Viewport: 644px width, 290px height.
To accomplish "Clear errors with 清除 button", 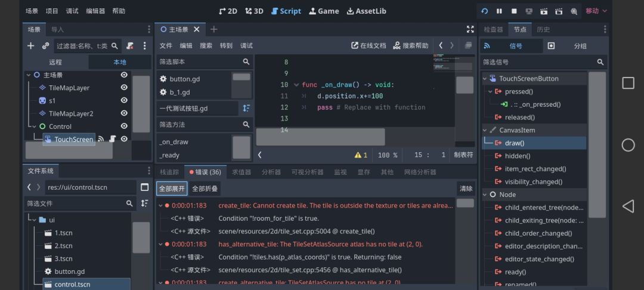I will pyautogui.click(x=466, y=189).
